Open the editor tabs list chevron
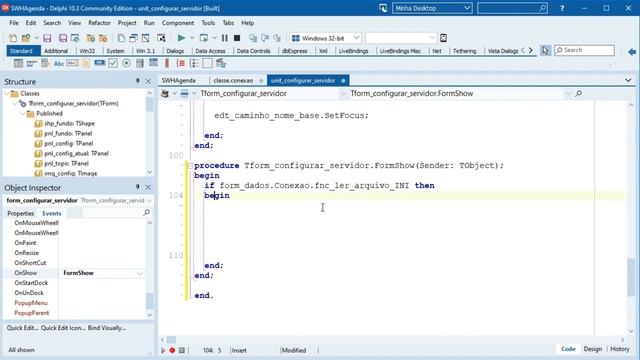Viewport: 640px width, 360px height. coord(628,80)
